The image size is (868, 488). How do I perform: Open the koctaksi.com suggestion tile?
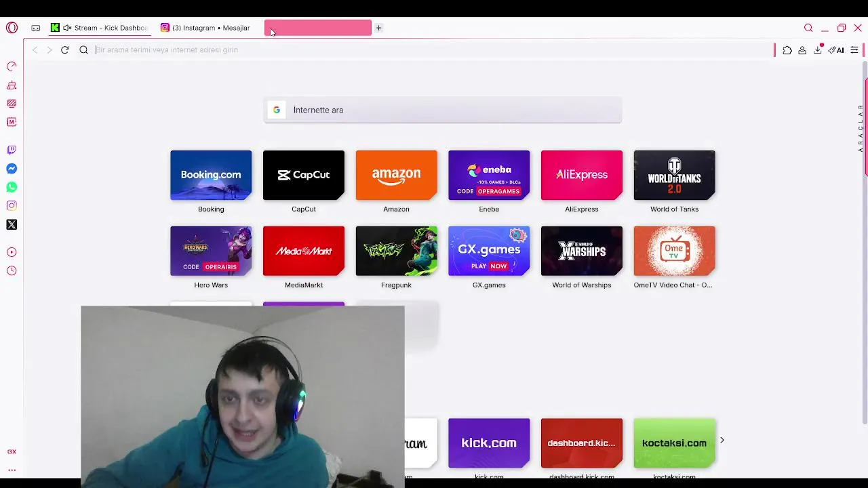pos(675,443)
